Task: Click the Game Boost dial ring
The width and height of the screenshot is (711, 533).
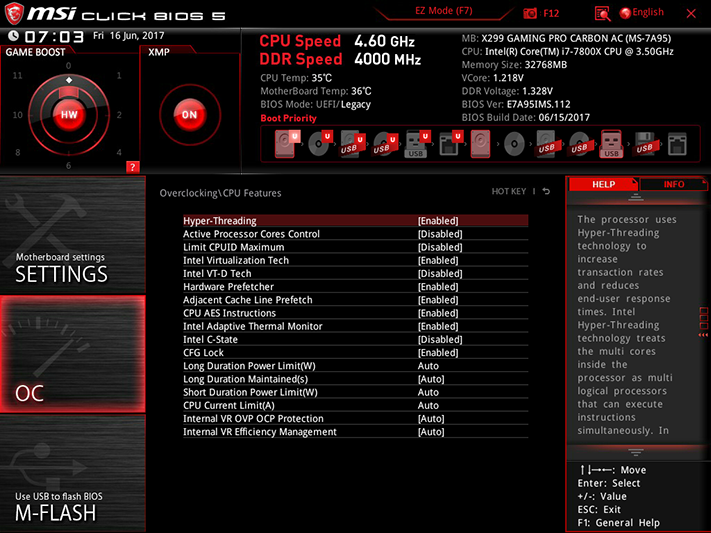Action: [69, 114]
